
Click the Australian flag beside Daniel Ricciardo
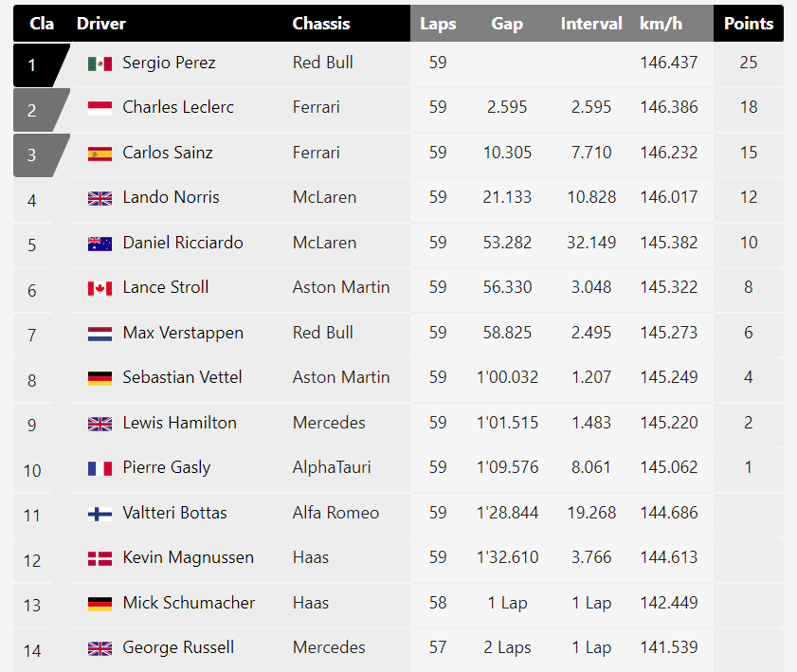[x=100, y=244]
